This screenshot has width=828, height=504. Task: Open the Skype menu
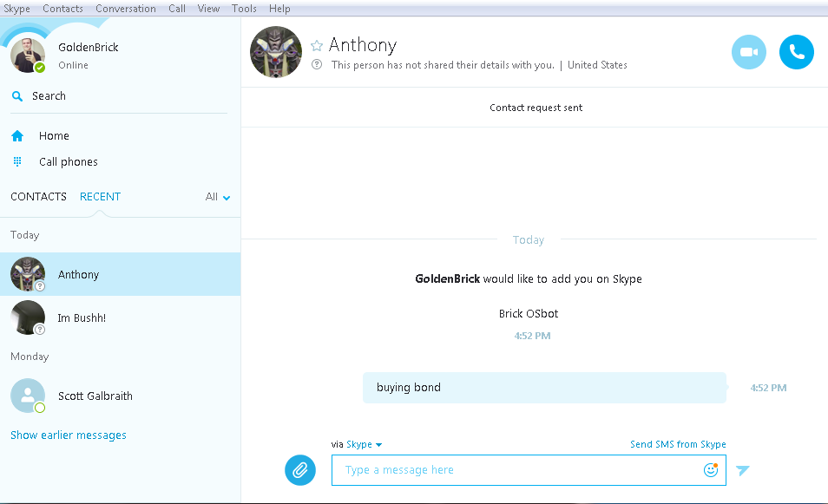click(16, 9)
